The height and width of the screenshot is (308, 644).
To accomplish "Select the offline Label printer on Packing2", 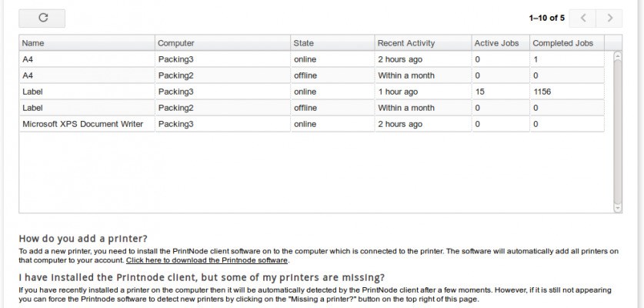I will coord(312,108).
